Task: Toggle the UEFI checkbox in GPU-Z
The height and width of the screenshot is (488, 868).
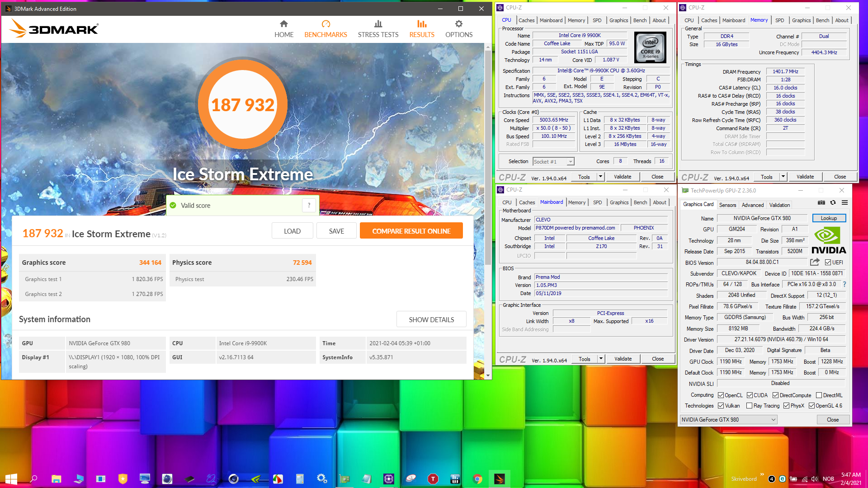Action: [x=828, y=262]
